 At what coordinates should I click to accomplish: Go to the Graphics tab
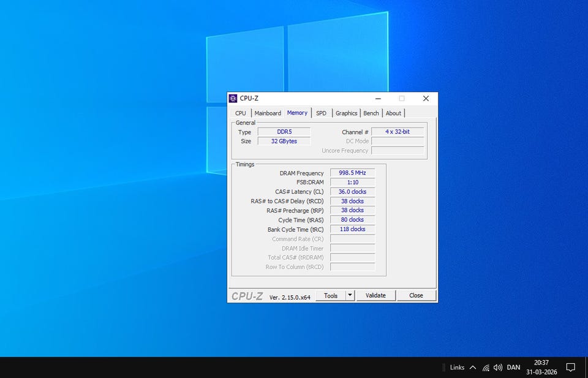click(x=346, y=113)
